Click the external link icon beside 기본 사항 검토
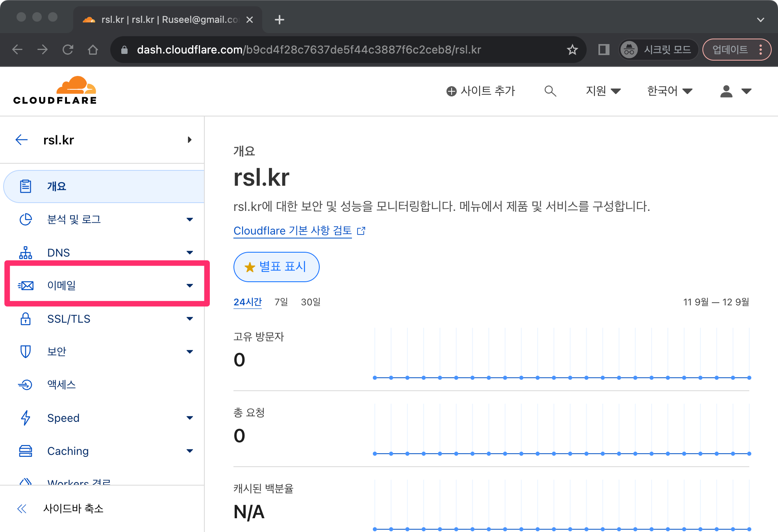The height and width of the screenshot is (532, 778). [361, 231]
